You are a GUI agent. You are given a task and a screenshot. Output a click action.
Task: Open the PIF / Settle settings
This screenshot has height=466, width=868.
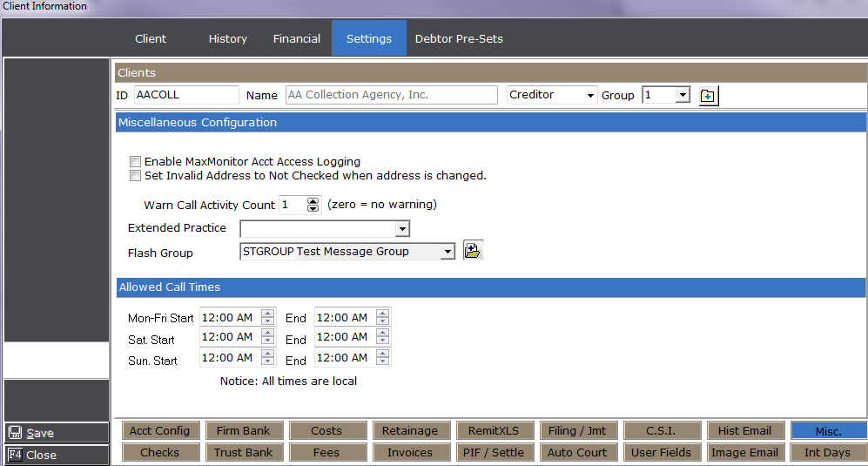point(495,452)
